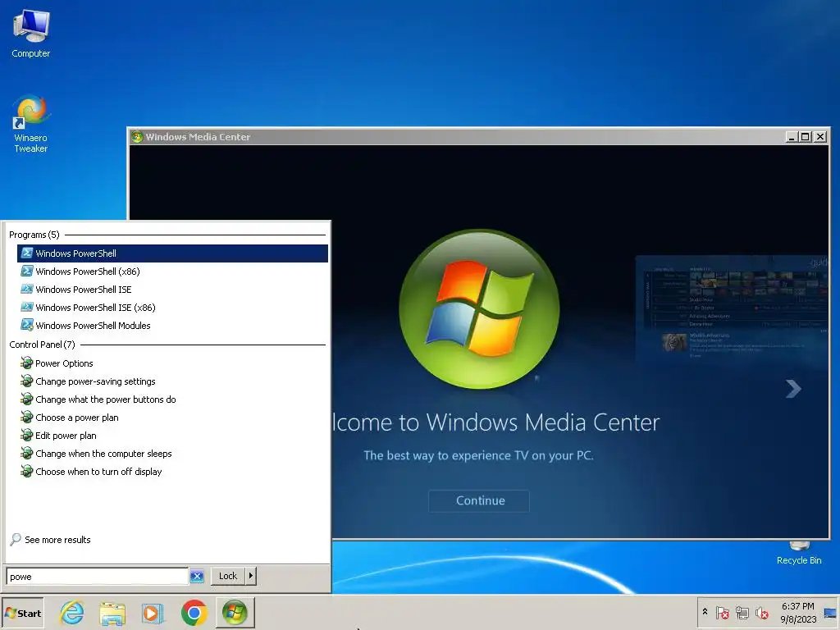Click in the Start menu search box
The width and height of the screenshot is (840, 630).
click(97, 577)
